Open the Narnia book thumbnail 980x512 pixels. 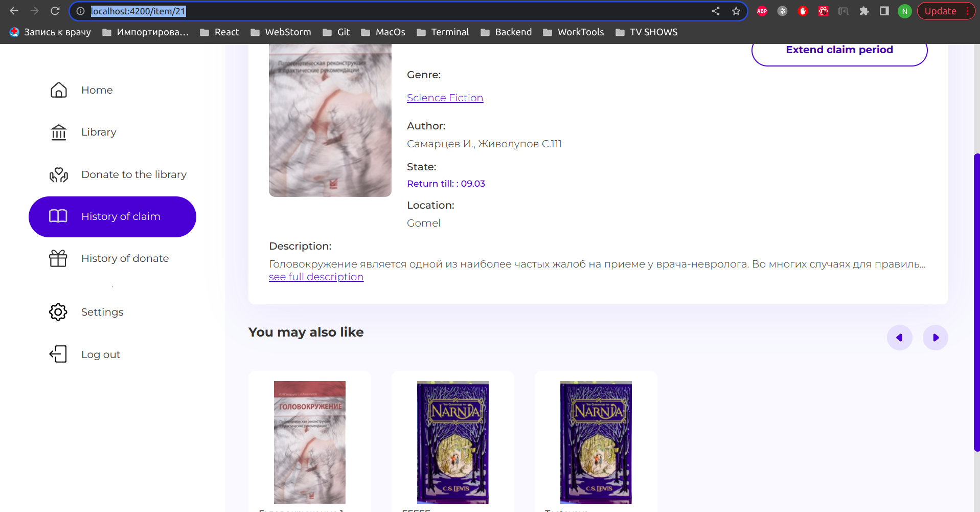click(x=452, y=441)
